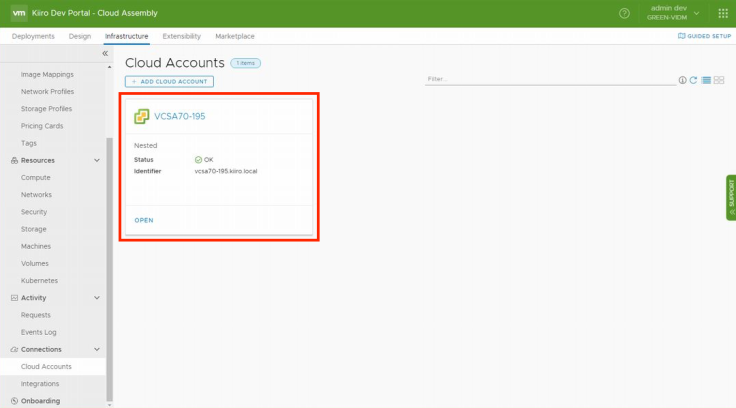Screen dimensions: 736x408
Task: Open Machines under Resources
Action: pyautogui.click(x=36, y=246)
